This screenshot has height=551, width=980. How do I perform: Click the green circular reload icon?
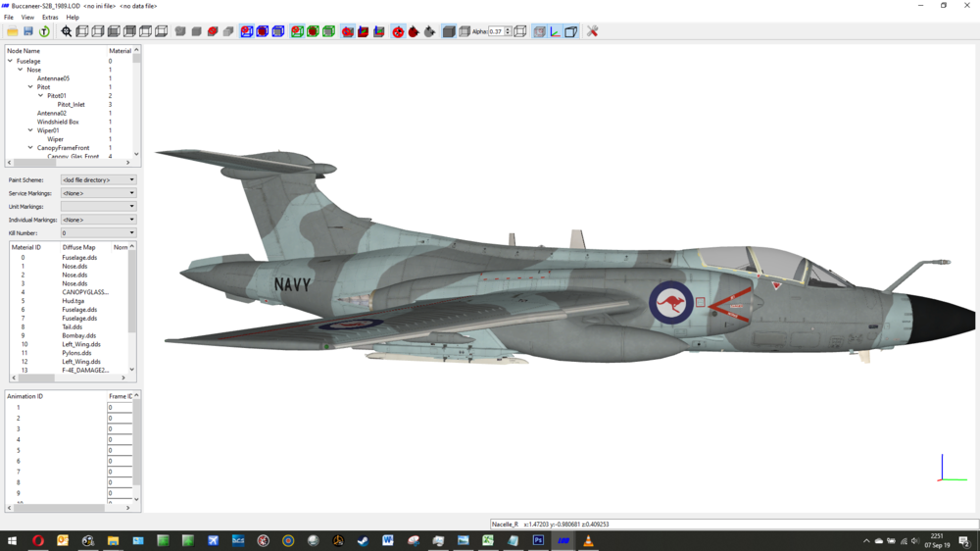coord(44,31)
